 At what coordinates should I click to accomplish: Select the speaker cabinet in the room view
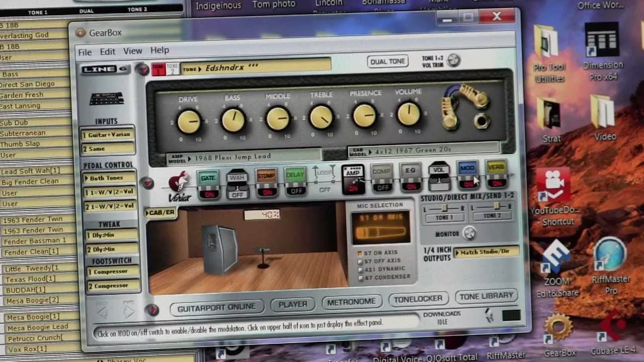tap(220, 249)
